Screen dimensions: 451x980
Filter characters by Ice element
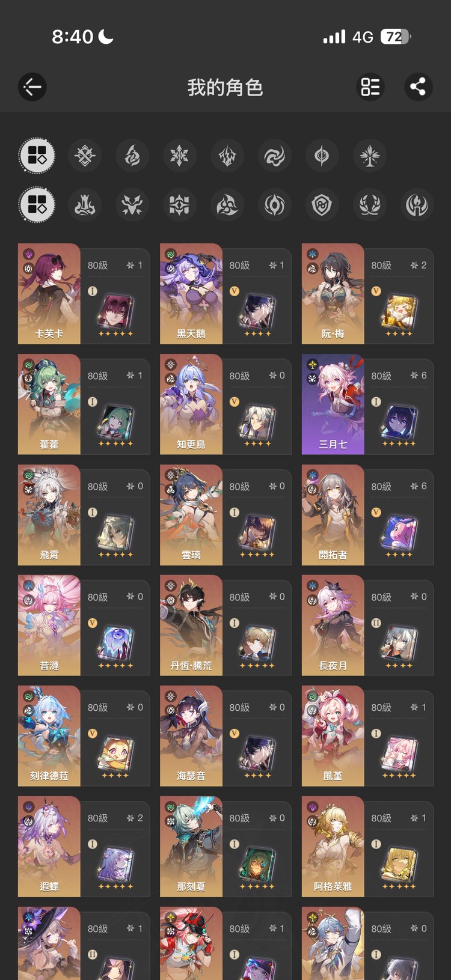(x=179, y=156)
